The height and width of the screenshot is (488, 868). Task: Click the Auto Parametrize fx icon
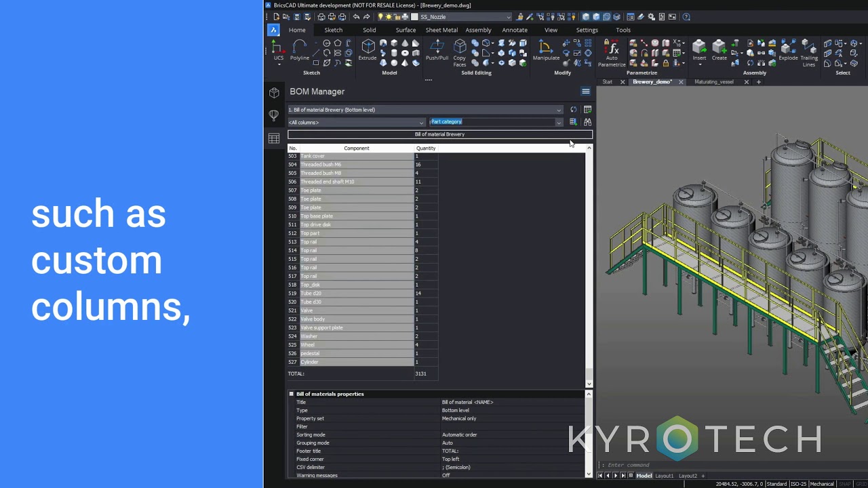click(612, 52)
